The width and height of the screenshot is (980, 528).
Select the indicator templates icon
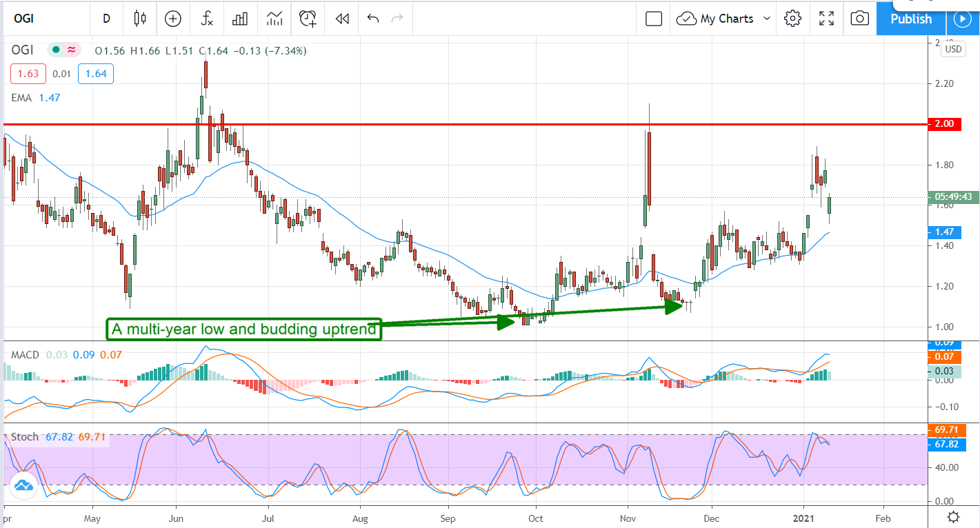pyautogui.click(x=274, y=19)
